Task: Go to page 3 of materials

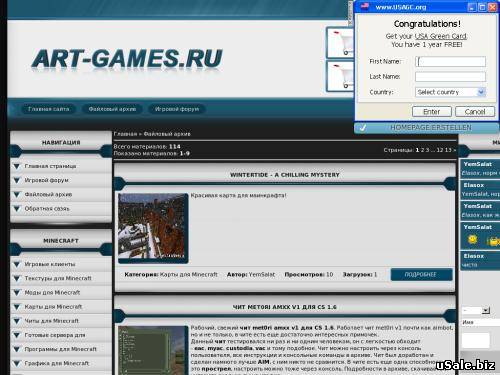Action: (x=427, y=150)
